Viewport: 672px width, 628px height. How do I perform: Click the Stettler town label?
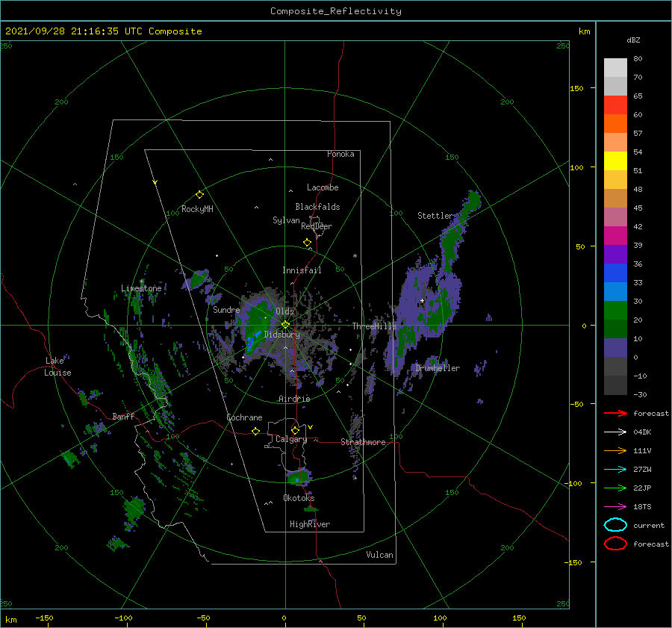(435, 216)
